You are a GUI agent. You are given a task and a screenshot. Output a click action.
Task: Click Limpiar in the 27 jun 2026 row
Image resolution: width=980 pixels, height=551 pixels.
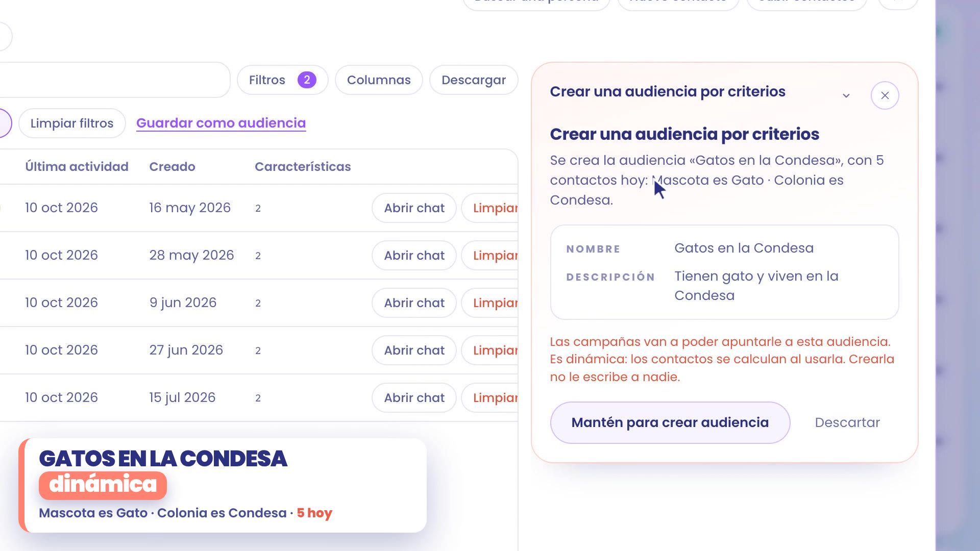tap(490, 350)
